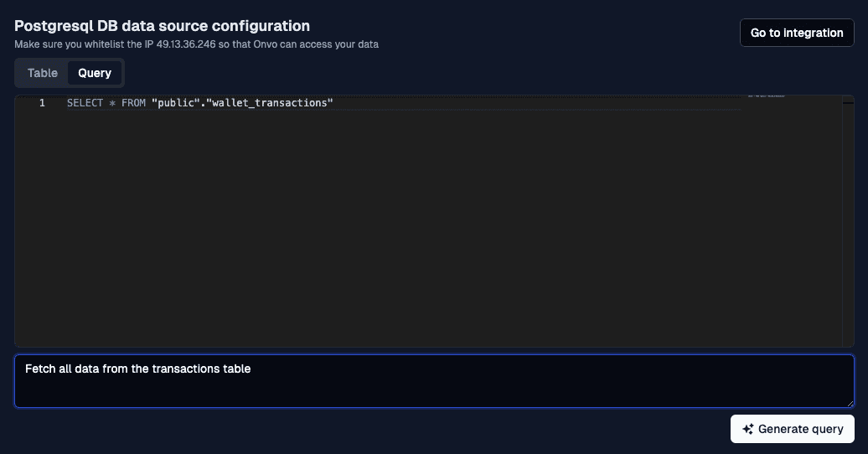Viewport: 868px width, 454px height.
Task: Click the Postgresql DB data source configuration heading
Action: coord(162,26)
